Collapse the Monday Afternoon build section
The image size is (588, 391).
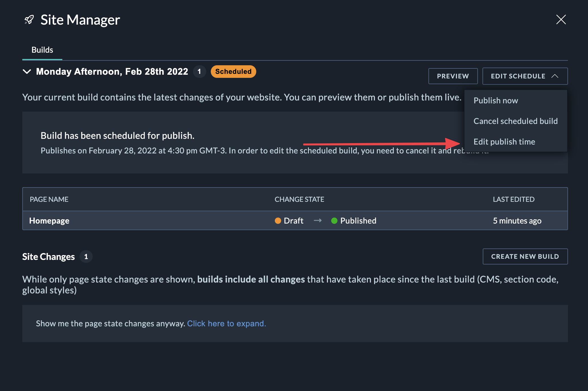[x=27, y=72]
